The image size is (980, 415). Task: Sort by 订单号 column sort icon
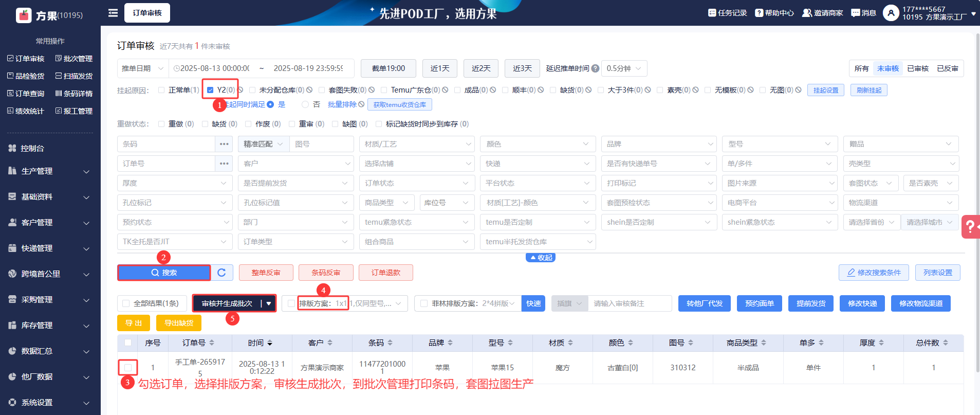point(212,343)
